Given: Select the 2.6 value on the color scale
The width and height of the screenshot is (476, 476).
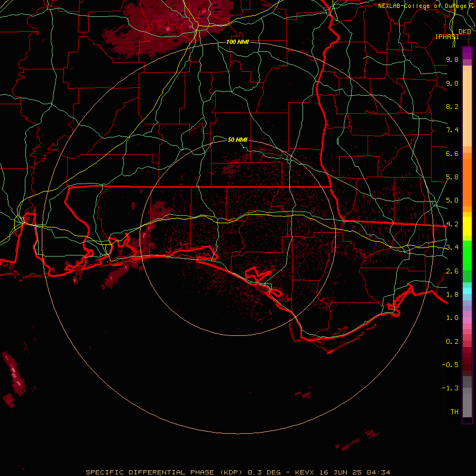Looking at the screenshot, I should click(452, 271).
